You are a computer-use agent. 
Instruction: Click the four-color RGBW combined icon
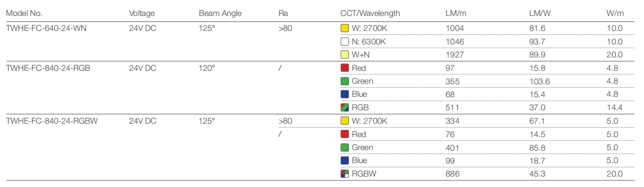point(344,174)
